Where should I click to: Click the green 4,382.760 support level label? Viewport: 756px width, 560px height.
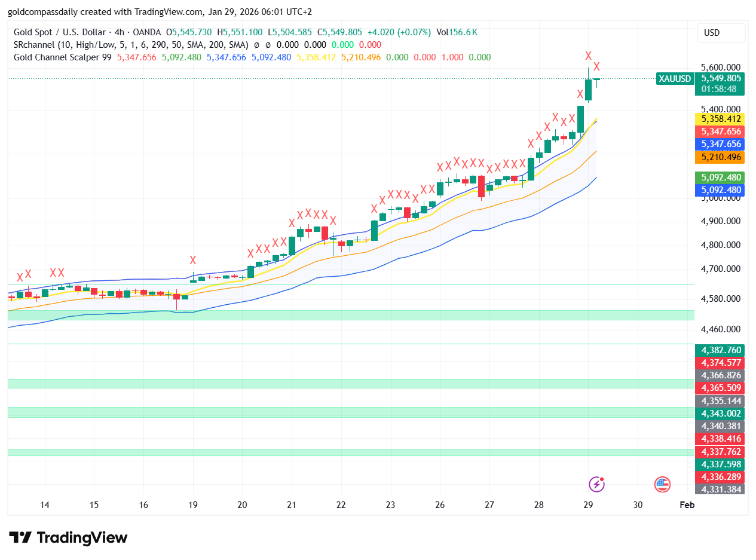pos(720,350)
